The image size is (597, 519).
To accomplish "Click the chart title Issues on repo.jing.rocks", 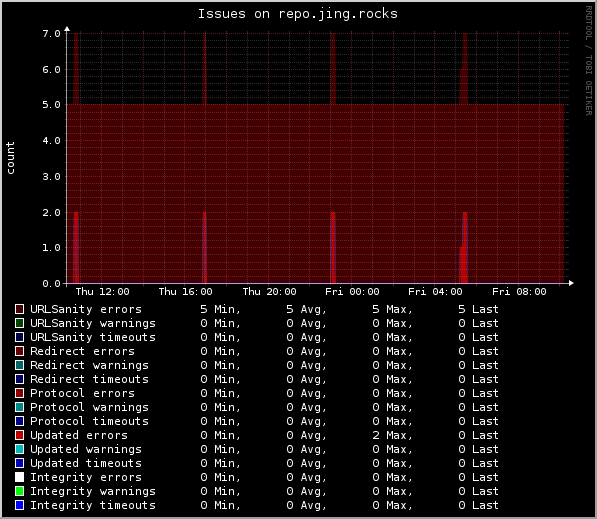I will [x=298, y=14].
